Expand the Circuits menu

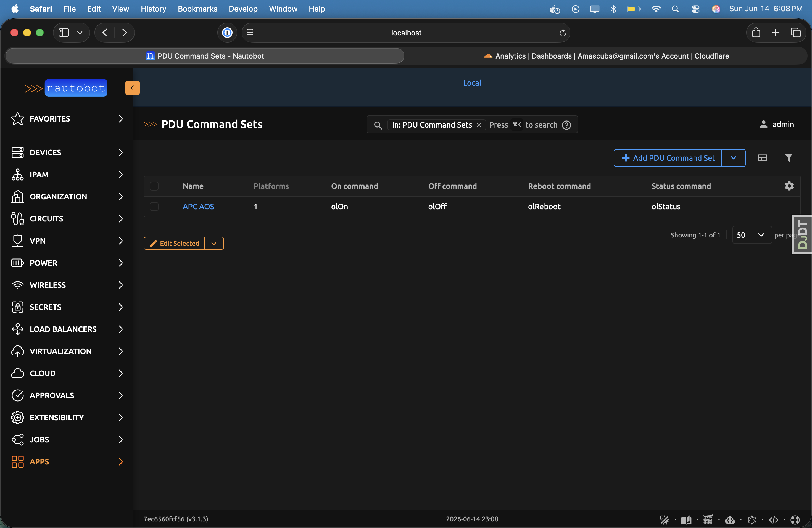[x=67, y=219]
